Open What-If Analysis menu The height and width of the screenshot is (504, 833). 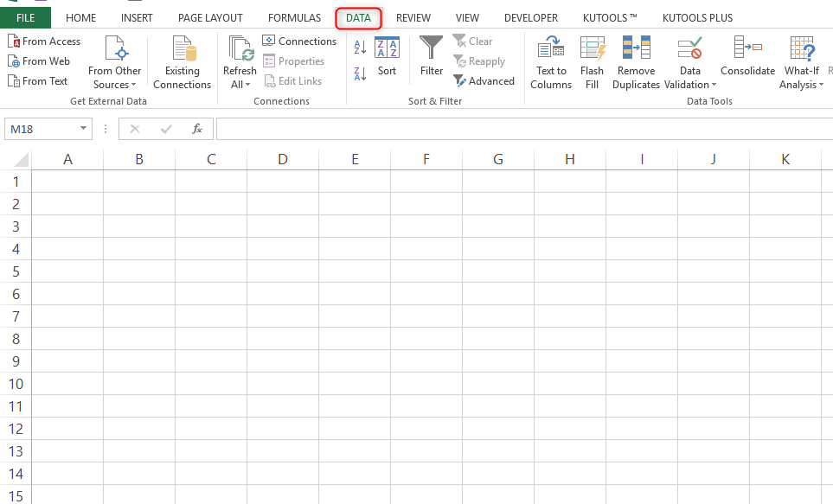(801, 62)
